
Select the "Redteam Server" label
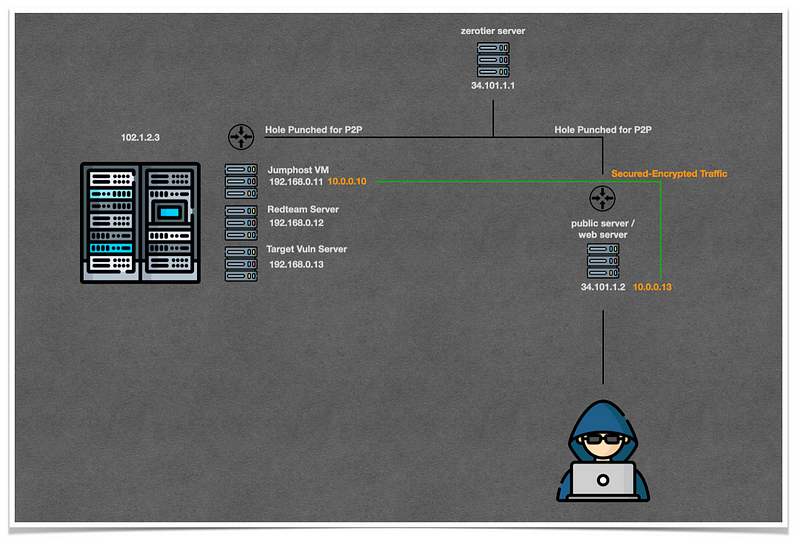pyautogui.click(x=303, y=209)
